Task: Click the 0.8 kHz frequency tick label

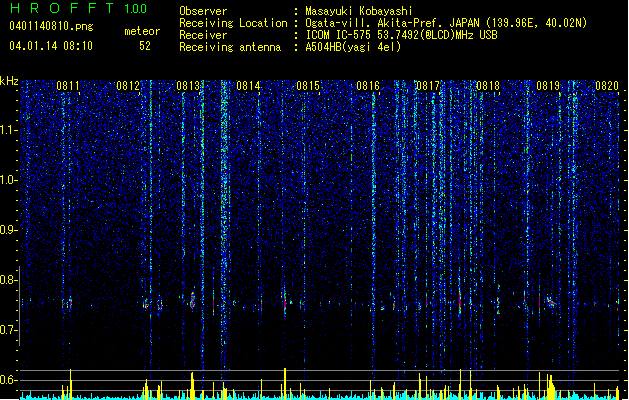Action: click(9, 280)
